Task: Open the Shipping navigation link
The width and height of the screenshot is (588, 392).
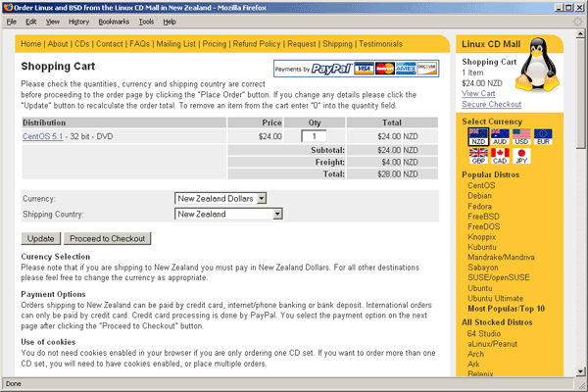Action: pyautogui.click(x=337, y=44)
